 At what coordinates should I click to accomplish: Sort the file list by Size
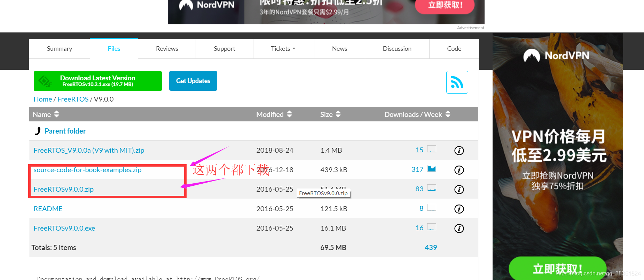(330, 114)
